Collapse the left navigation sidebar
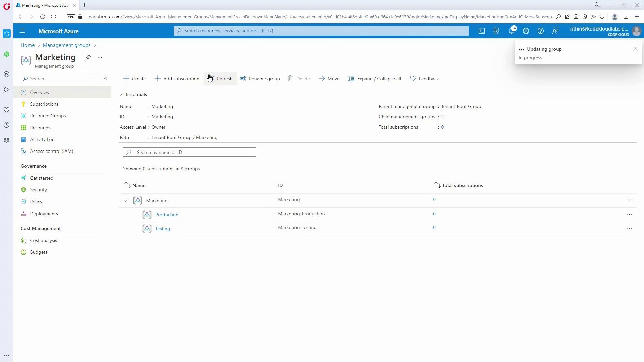644x362 pixels. [x=105, y=79]
